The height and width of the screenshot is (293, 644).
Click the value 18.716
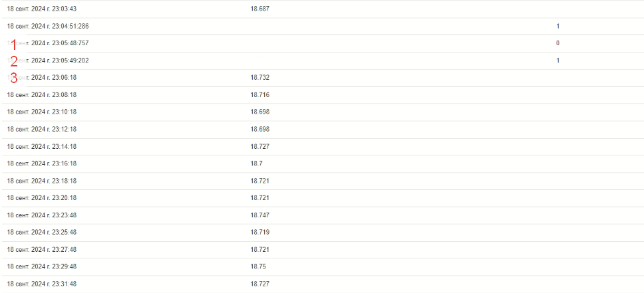[259, 95]
